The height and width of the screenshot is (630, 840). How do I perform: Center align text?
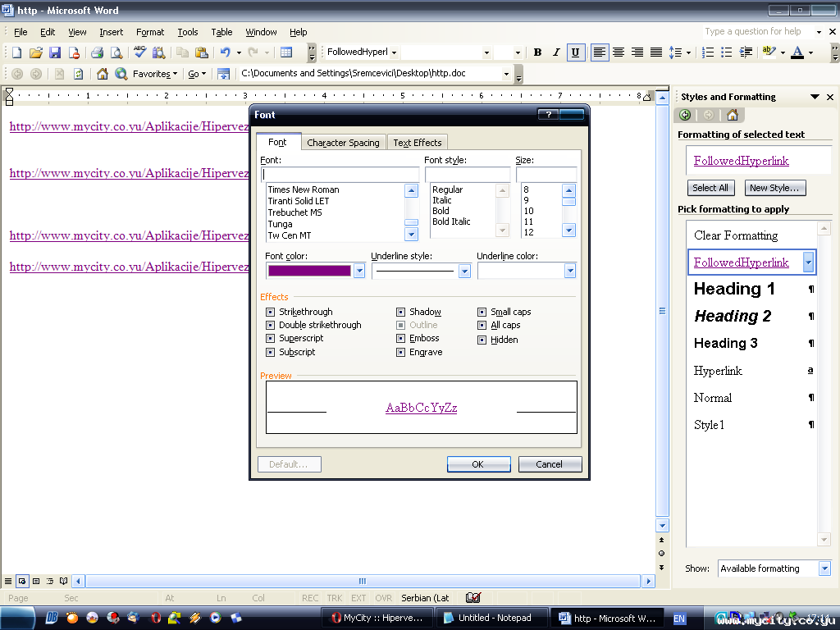tap(619, 52)
